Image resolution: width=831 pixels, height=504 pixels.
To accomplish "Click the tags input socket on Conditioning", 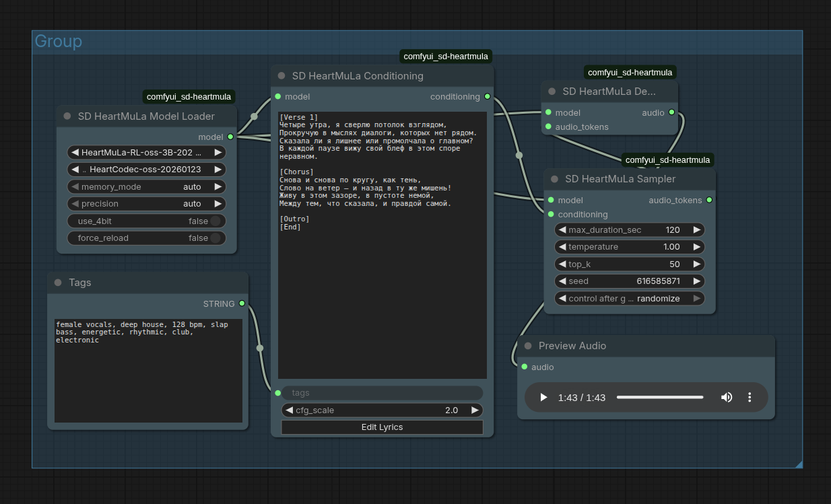I will [277, 393].
